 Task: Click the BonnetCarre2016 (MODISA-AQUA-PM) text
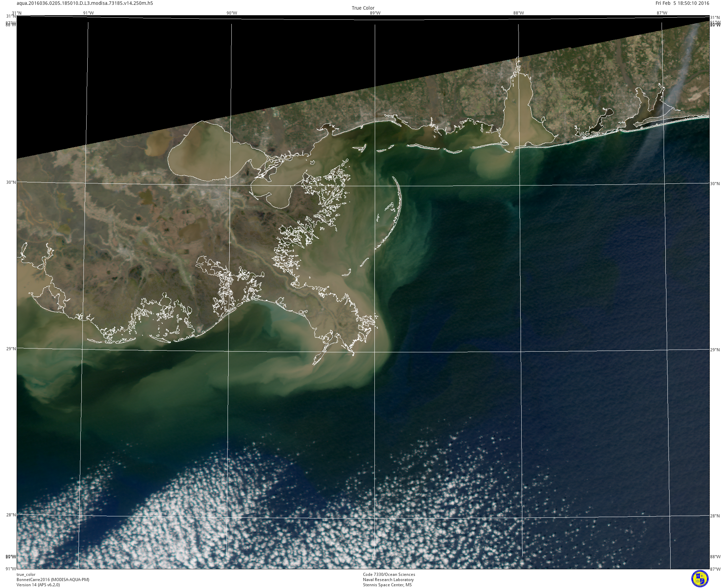(53, 580)
